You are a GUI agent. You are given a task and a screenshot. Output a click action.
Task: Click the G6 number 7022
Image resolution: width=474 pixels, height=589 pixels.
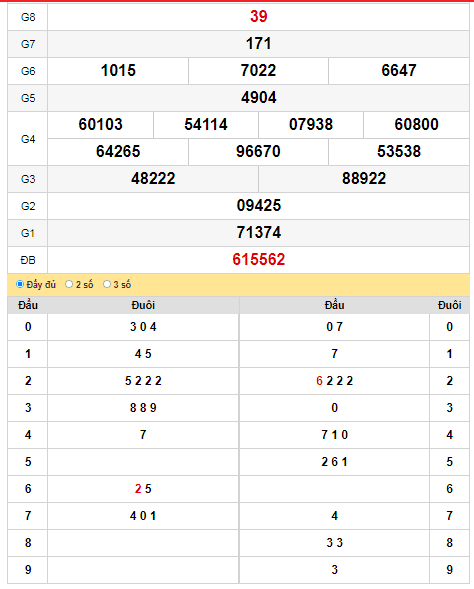[258, 71]
